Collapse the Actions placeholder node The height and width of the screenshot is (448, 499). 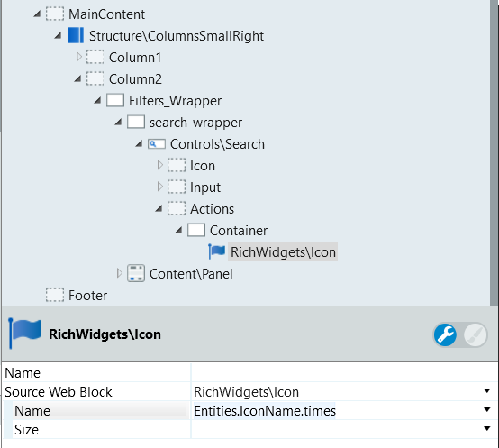pos(159,208)
